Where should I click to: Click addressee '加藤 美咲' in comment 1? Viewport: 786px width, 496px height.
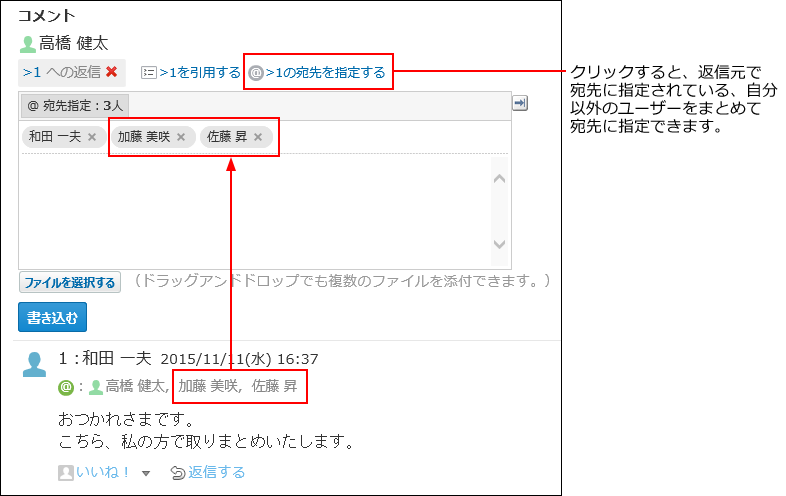click(208, 386)
